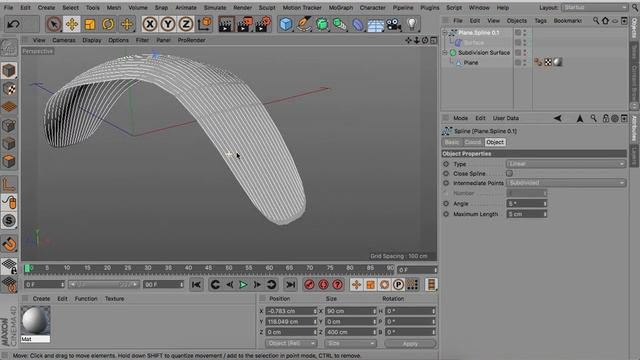Click the coordinate system icon

204,24
